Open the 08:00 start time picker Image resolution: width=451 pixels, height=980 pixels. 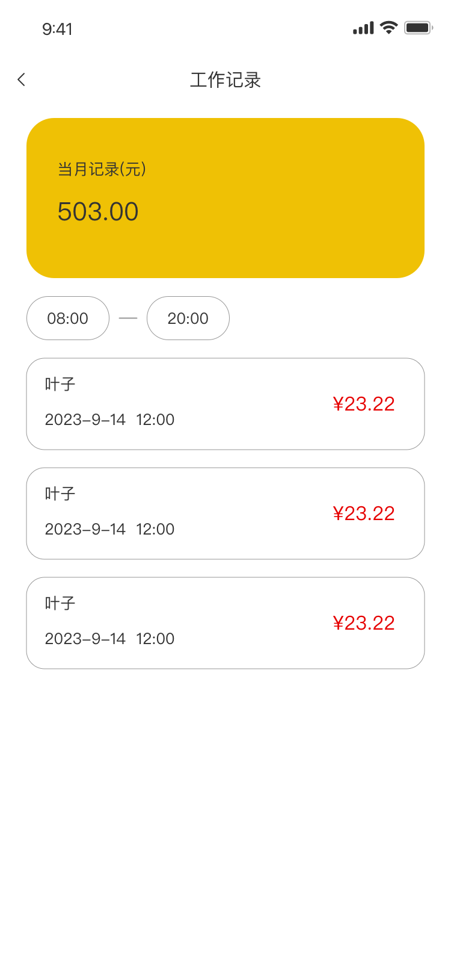coord(68,318)
